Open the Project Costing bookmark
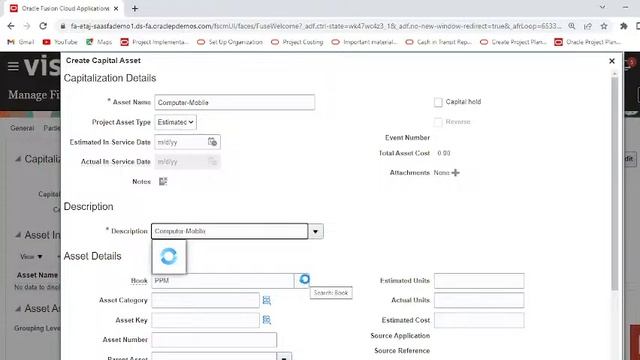The width and height of the screenshot is (640, 360). coord(297,42)
